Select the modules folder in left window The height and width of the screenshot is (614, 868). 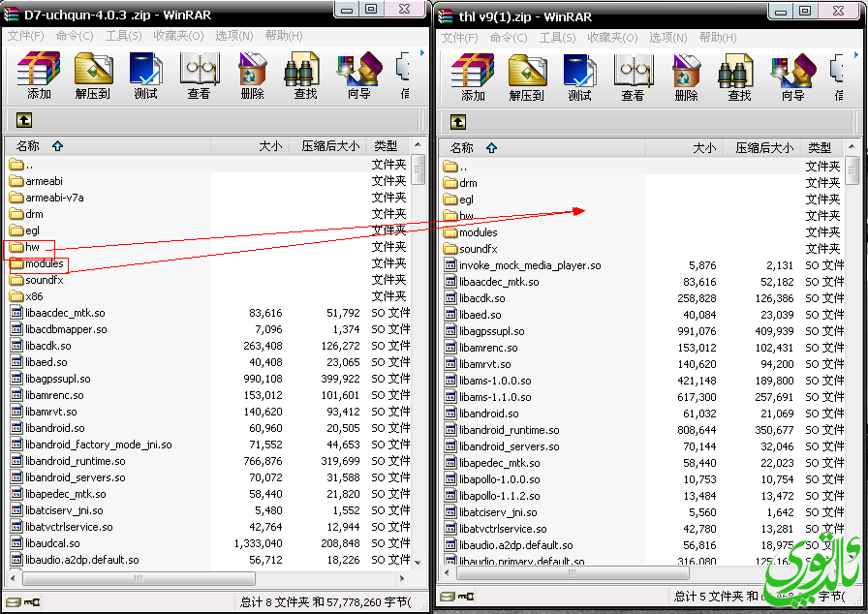[x=45, y=263]
